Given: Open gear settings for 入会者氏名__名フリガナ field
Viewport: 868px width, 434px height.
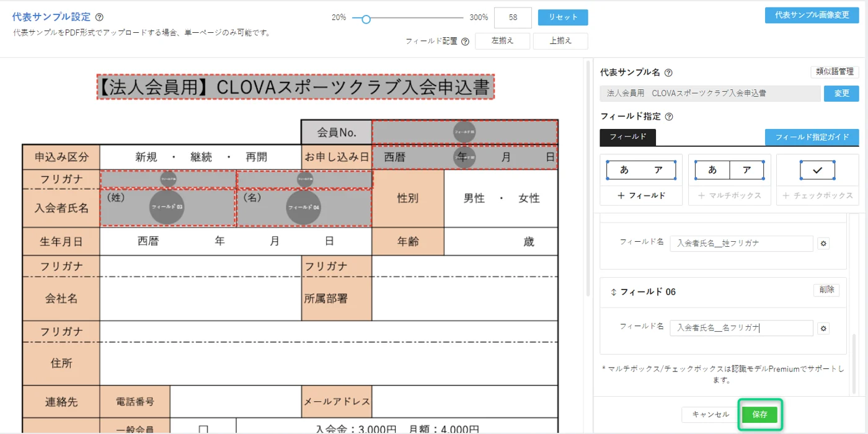Looking at the screenshot, I should (x=823, y=329).
